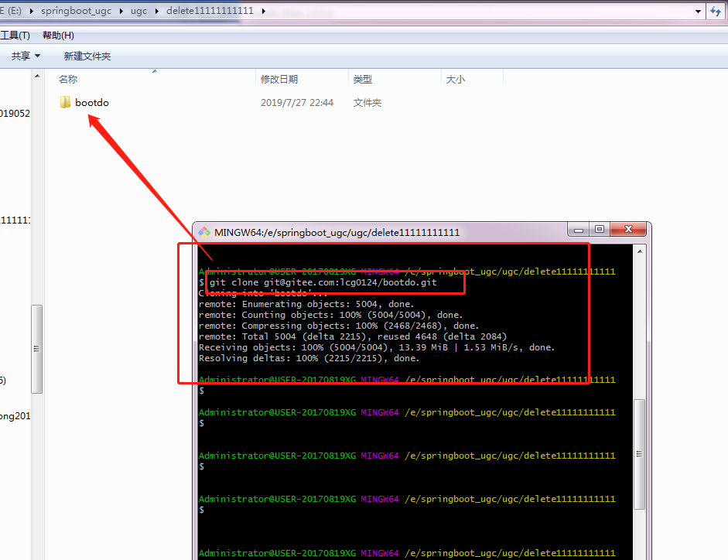Refresh the Explorer address bar location
Screen dimensions: 728x560
point(716,11)
